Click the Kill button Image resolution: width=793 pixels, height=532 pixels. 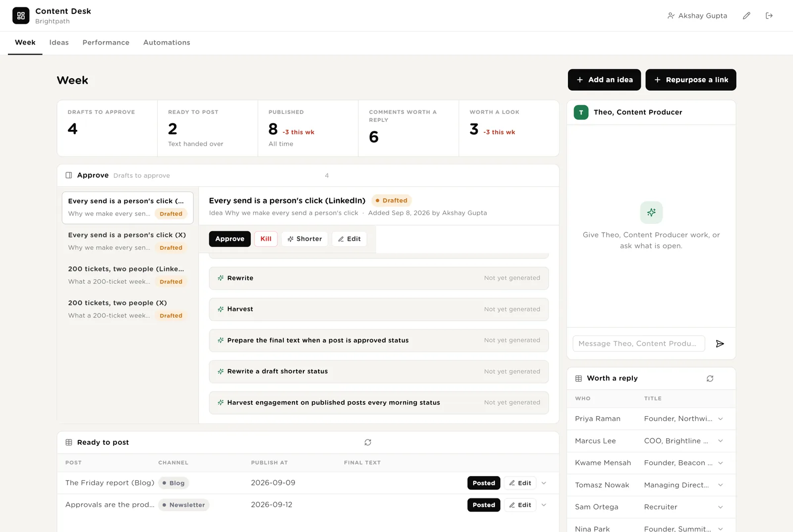[x=266, y=239]
